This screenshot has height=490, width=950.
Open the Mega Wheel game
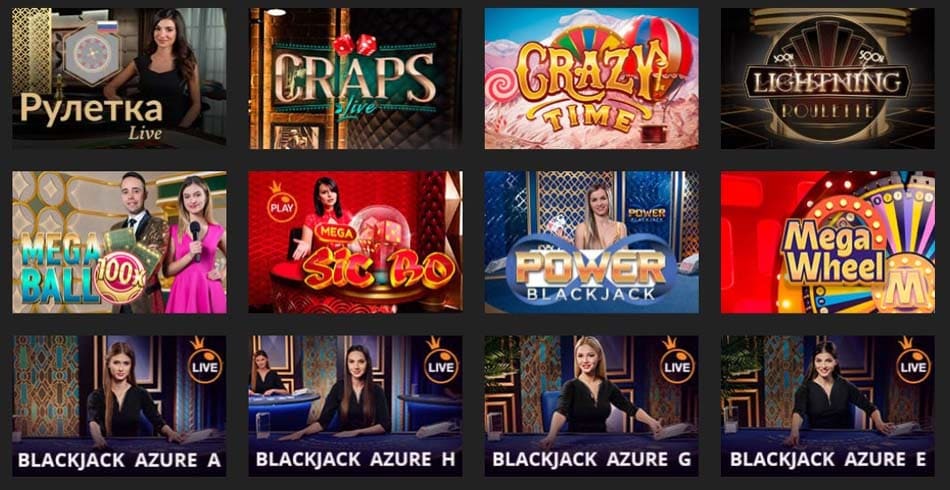point(828,242)
